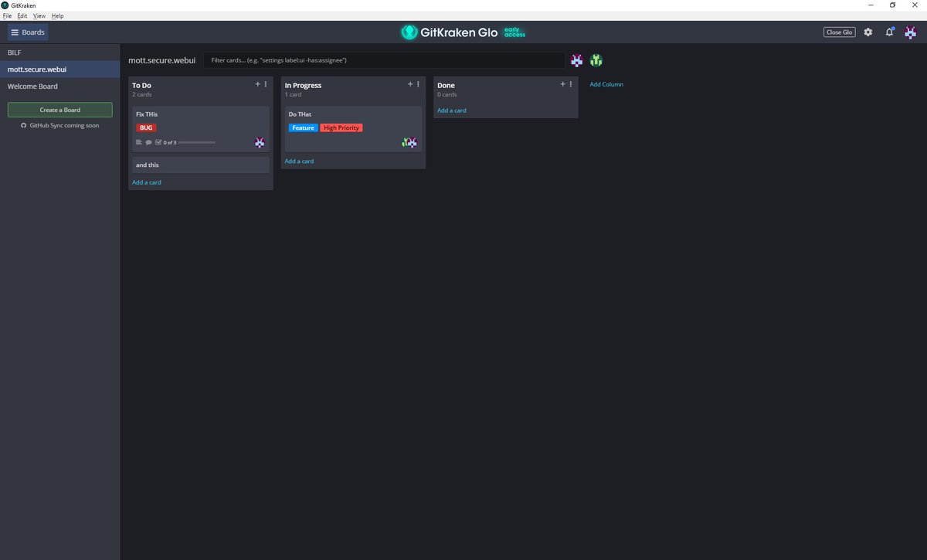Click the comment icon on Fix THis card
The image size is (927, 560).
tap(149, 142)
